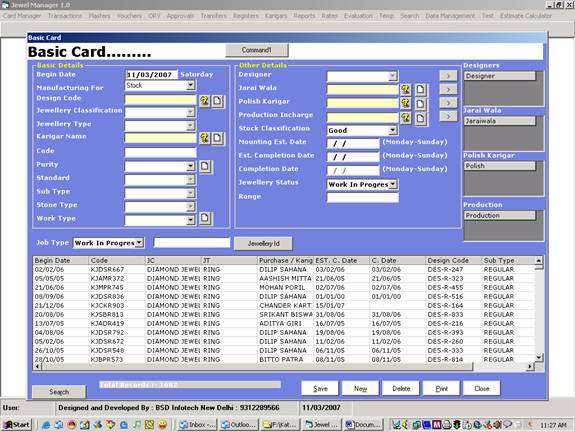Screen dimensions: 575x432
Task: Click the Search button
Action: tap(59, 392)
